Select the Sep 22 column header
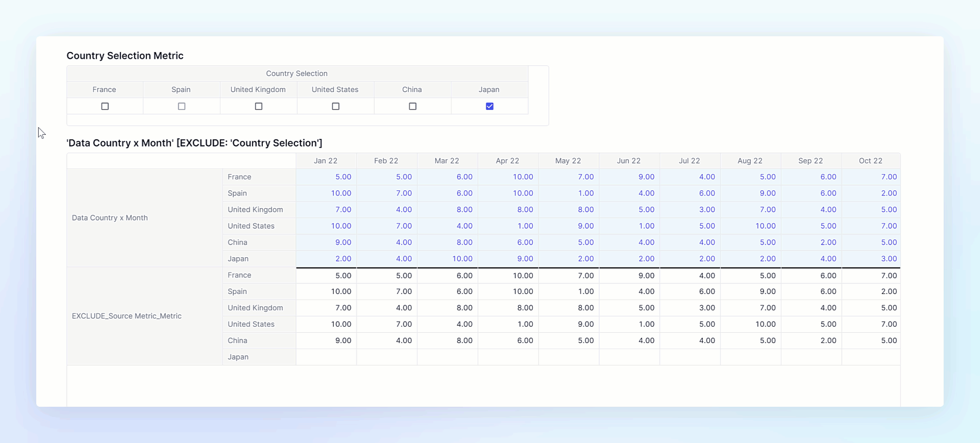 [811, 161]
